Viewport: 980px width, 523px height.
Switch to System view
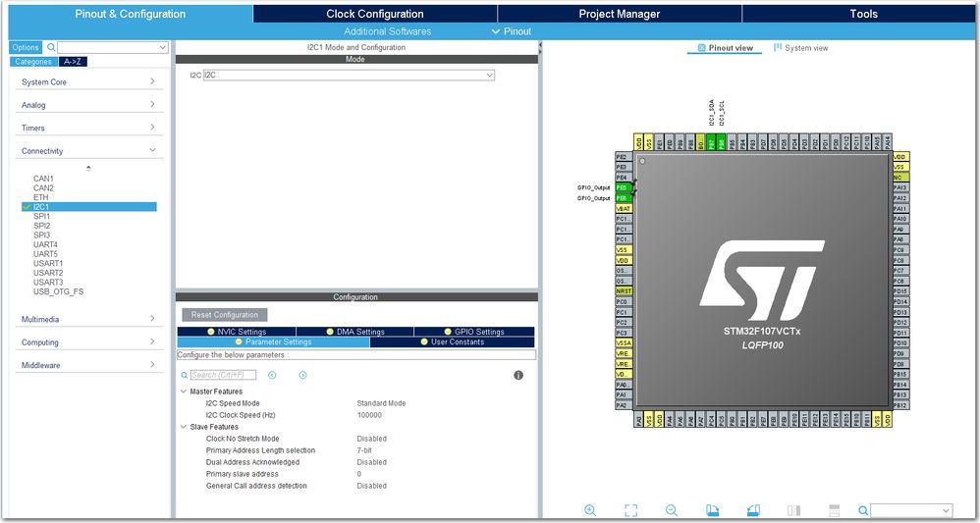coord(800,47)
